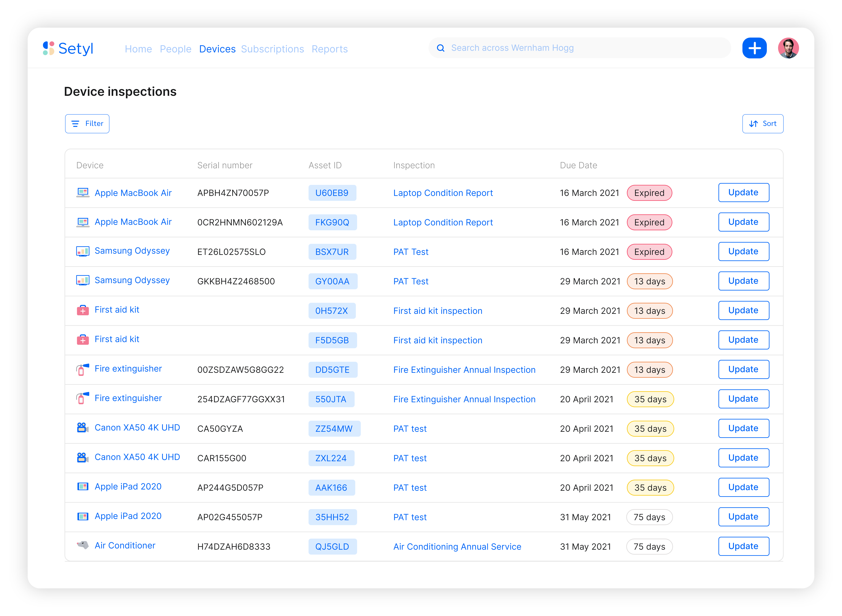The width and height of the screenshot is (842, 616).
Task: Click the search magnifier icon
Action: coord(441,48)
